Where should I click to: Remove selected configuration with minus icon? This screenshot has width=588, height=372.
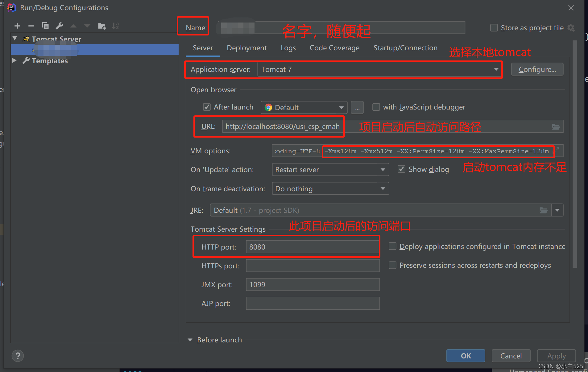click(31, 26)
